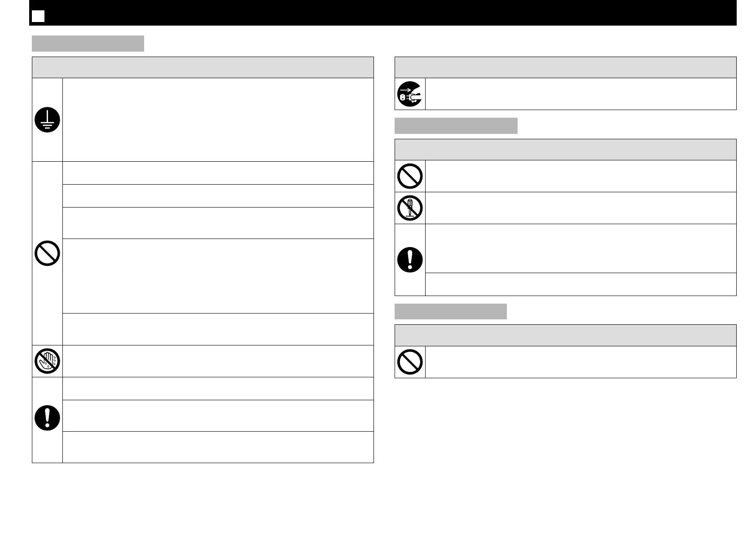Select the lowest gray heading bar on the right

pyautogui.click(x=450, y=311)
